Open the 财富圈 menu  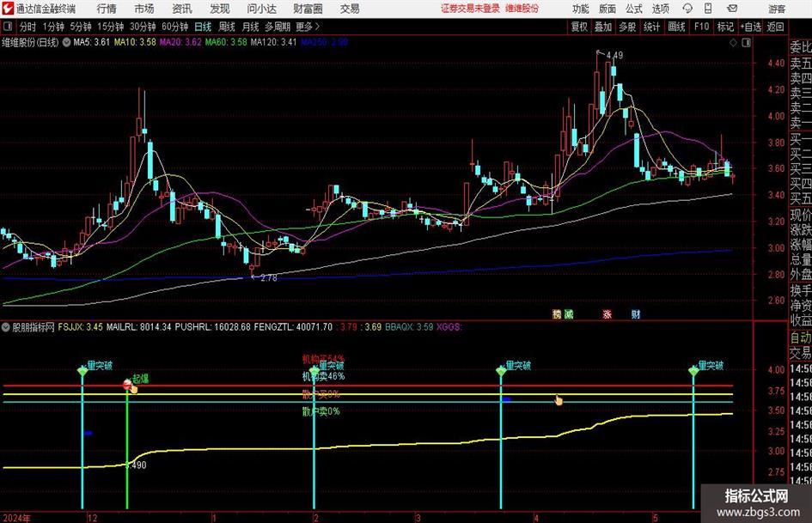(x=308, y=9)
